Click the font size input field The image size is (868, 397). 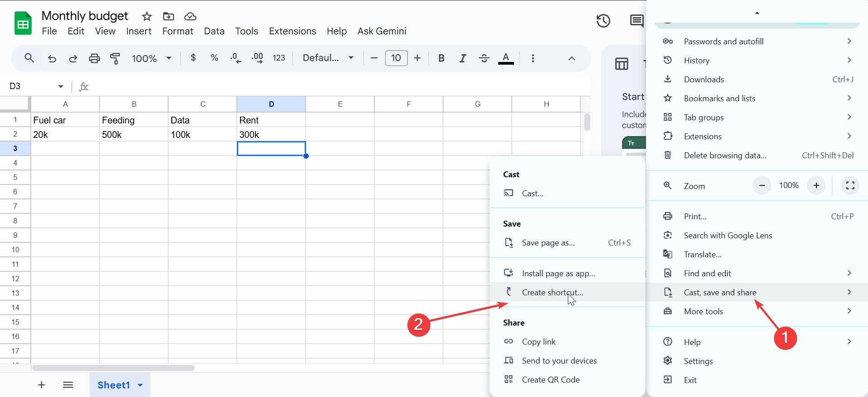(x=396, y=58)
